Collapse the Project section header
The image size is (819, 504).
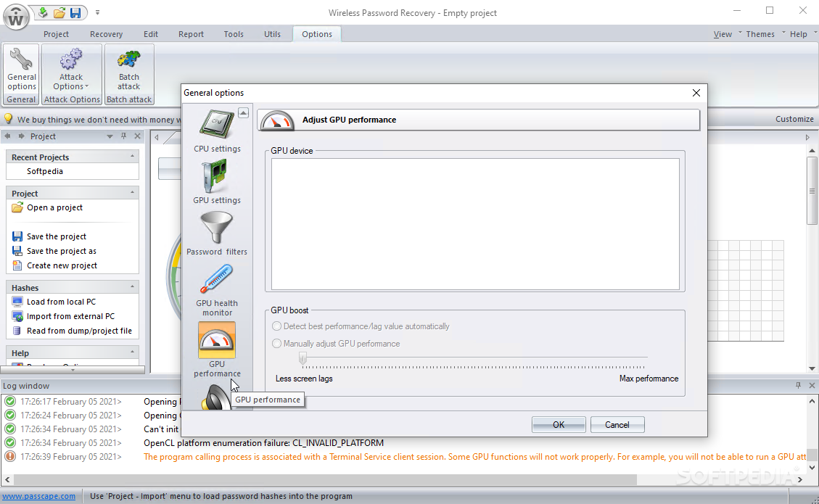(132, 193)
